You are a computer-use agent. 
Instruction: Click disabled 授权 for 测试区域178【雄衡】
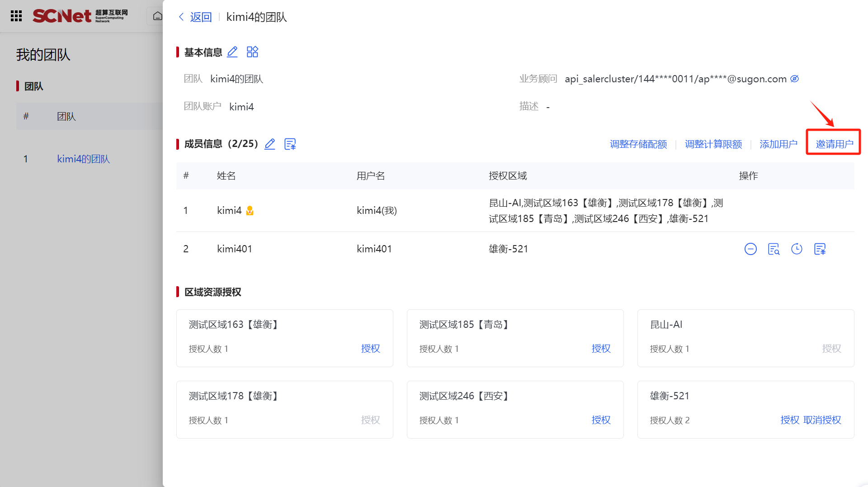(370, 420)
